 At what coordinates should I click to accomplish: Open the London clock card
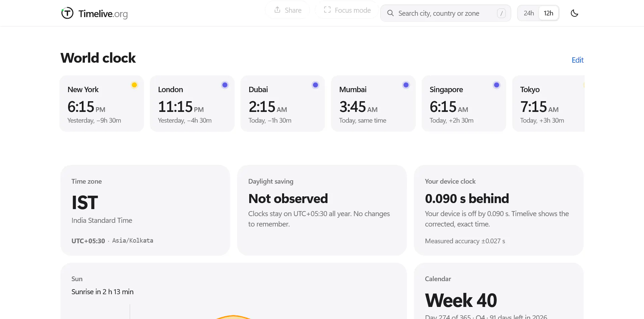click(x=192, y=104)
